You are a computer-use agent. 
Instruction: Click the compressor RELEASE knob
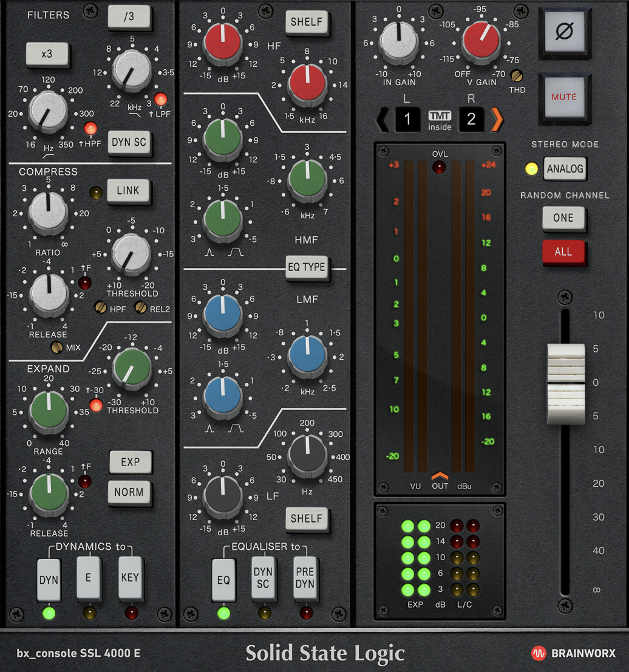(49, 294)
